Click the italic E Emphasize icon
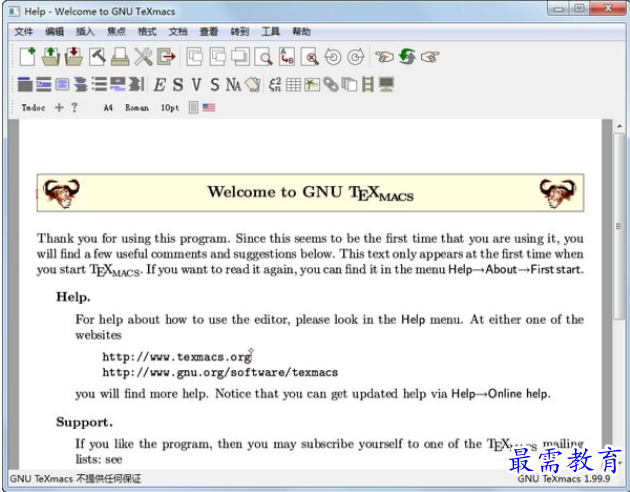 (160, 84)
